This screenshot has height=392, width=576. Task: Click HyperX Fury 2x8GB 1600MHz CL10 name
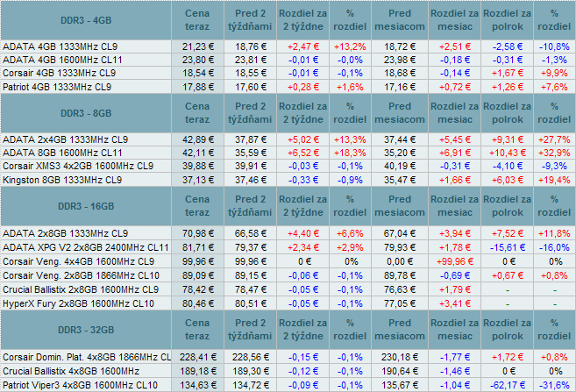pyautogui.click(x=78, y=303)
